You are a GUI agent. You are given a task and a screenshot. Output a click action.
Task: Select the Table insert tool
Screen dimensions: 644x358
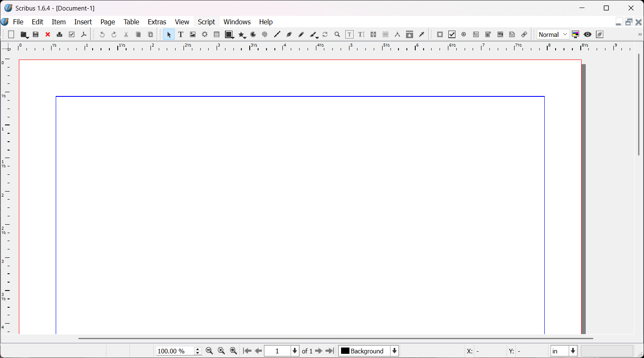pyautogui.click(x=217, y=35)
